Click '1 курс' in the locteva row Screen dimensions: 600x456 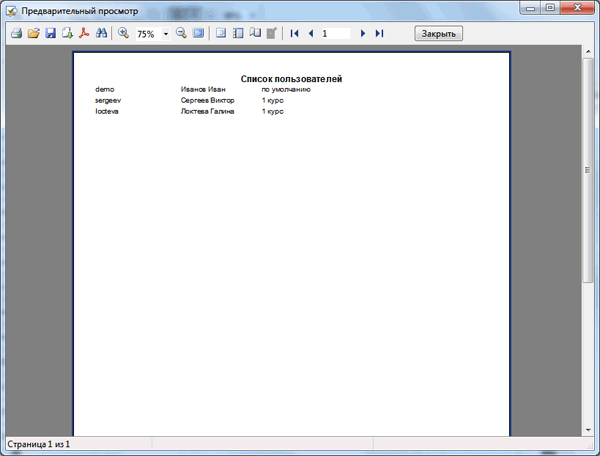point(272,111)
